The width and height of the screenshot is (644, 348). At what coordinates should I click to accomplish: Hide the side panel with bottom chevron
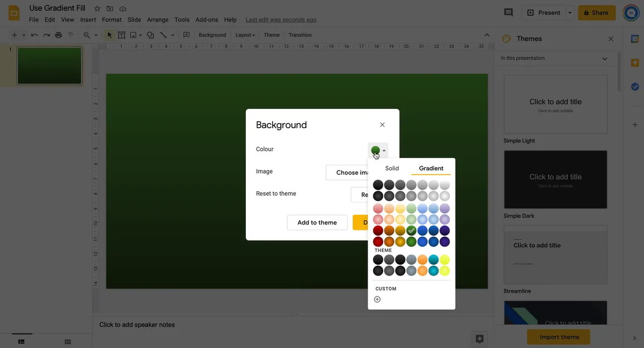pyautogui.click(x=634, y=338)
